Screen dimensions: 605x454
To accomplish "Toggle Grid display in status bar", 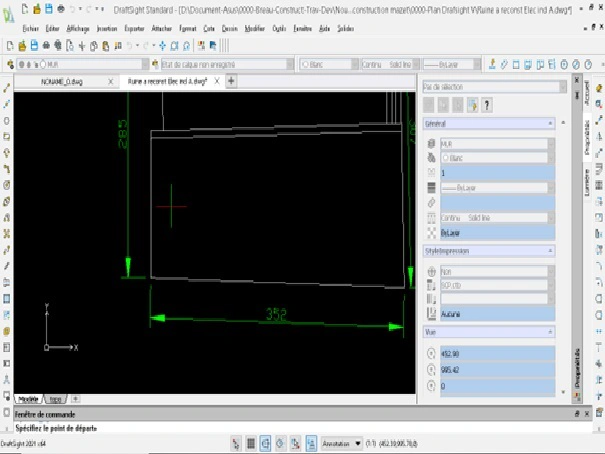I will click(250, 442).
